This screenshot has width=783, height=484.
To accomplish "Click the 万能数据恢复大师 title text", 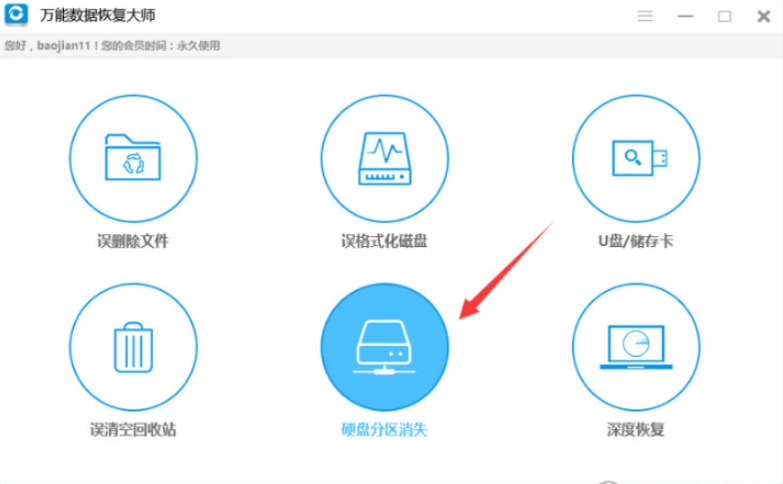I will 97,15.
